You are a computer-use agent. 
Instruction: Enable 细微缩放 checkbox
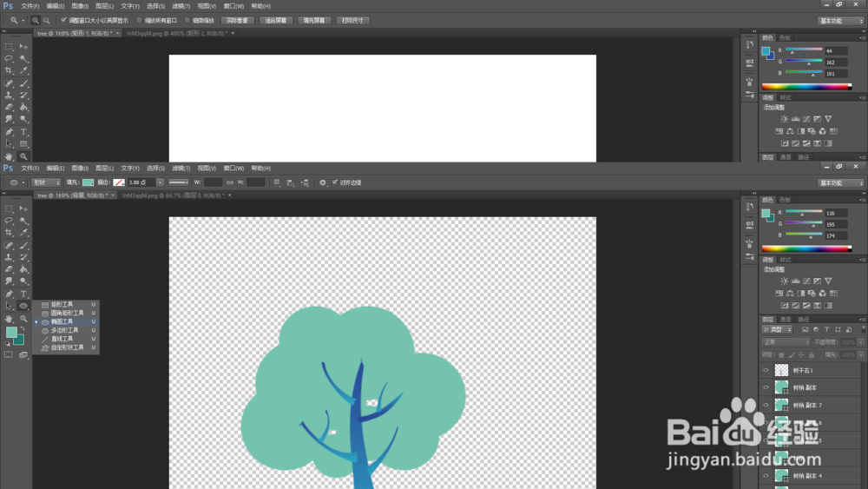[187, 21]
